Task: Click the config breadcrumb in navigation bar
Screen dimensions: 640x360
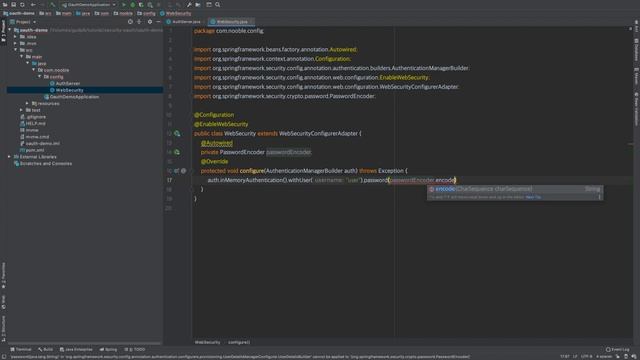Action: 147,13
